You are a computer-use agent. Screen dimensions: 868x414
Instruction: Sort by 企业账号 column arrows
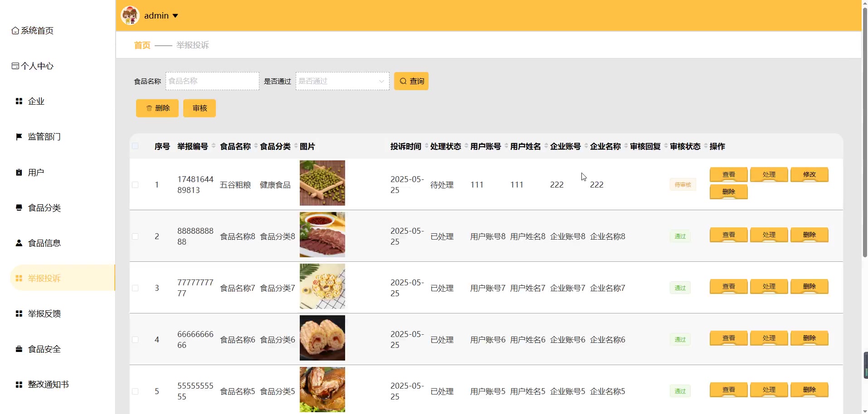586,146
